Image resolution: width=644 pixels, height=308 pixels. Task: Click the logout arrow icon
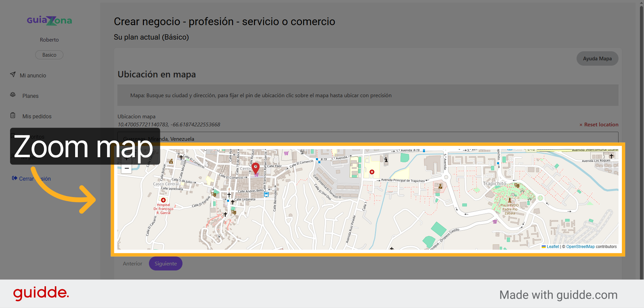pyautogui.click(x=14, y=178)
